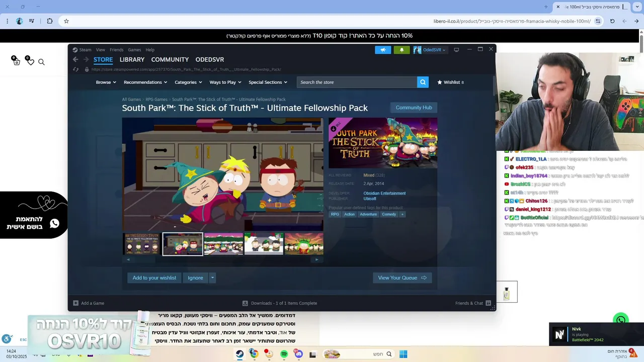Expand the Categories dropdown

[x=188, y=82]
